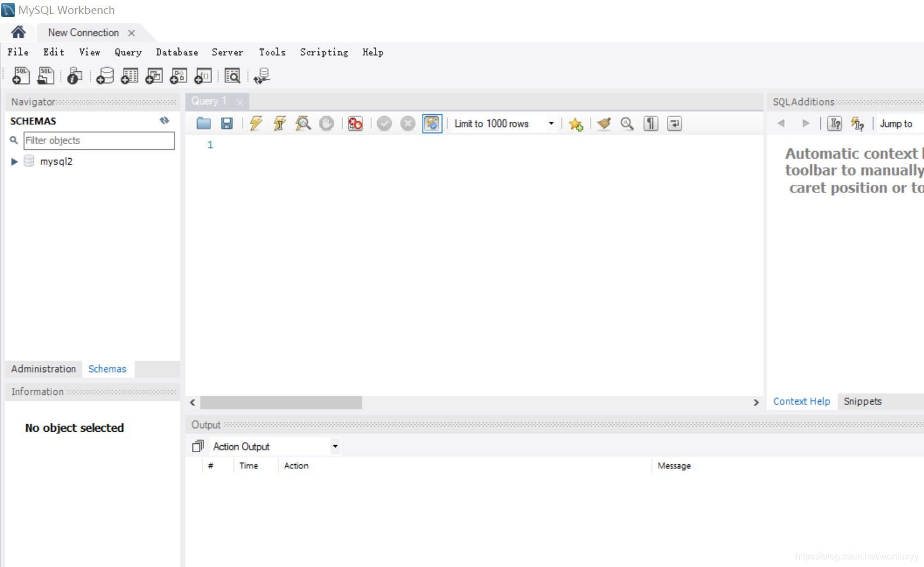Close the New Connection tab
Image resolution: width=924 pixels, height=567 pixels.
click(x=132, y=33)
